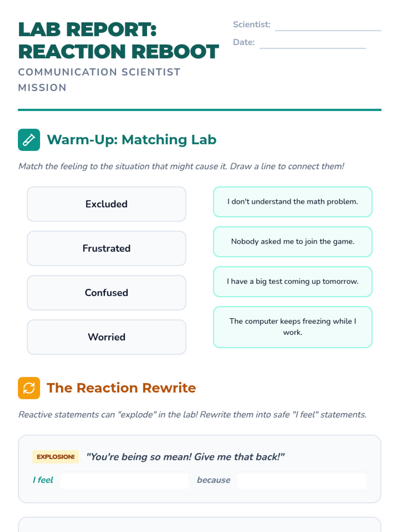This screenshot has height=532, width=399.
Task: Click "Nobody asked me to join the game" card
Action: [293, 242]
